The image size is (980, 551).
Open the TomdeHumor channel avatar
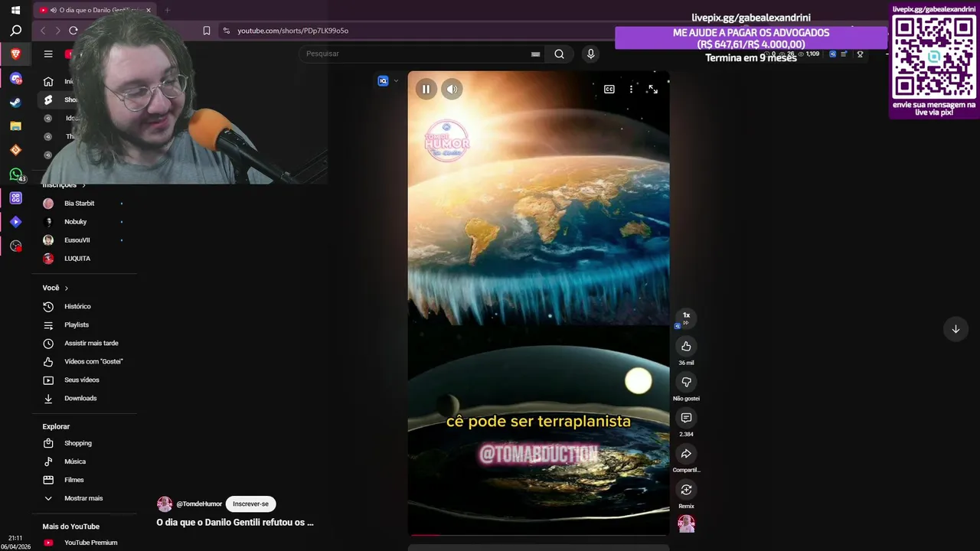(x=165, y=504)
